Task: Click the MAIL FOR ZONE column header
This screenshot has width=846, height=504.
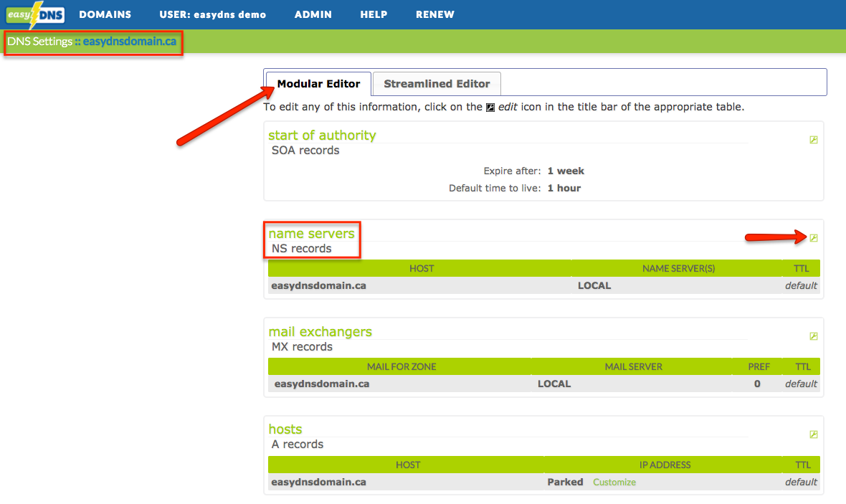Action: point(401,366)
